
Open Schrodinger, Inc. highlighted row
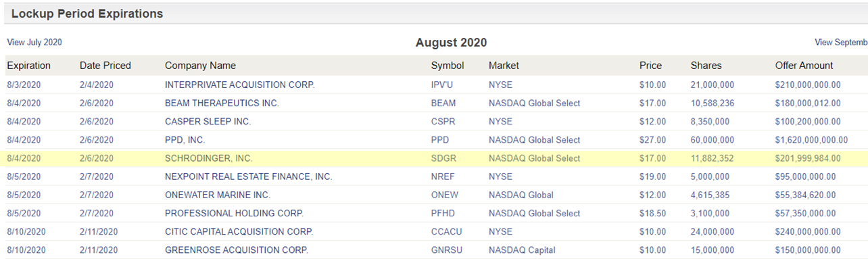tap(434, 158)
